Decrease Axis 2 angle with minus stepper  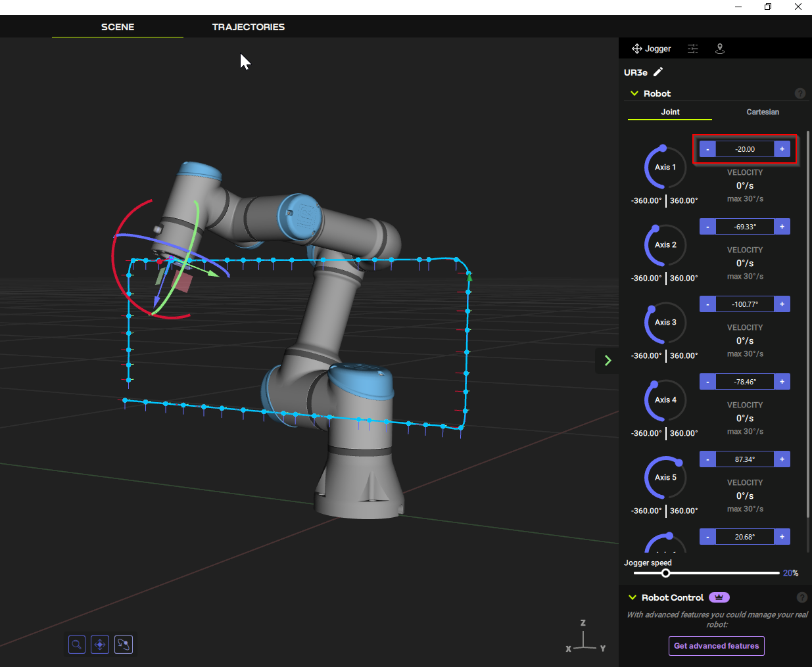click(707, 226)
